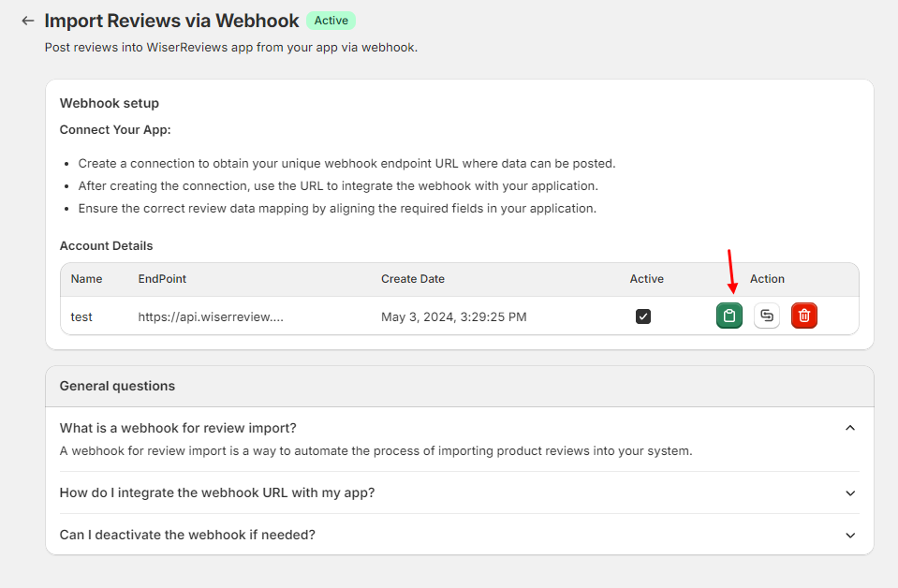Image resolution: width=898 pixels, height=588 pixels.
Task: Click the Name column header
Action: tap(86, 279)
